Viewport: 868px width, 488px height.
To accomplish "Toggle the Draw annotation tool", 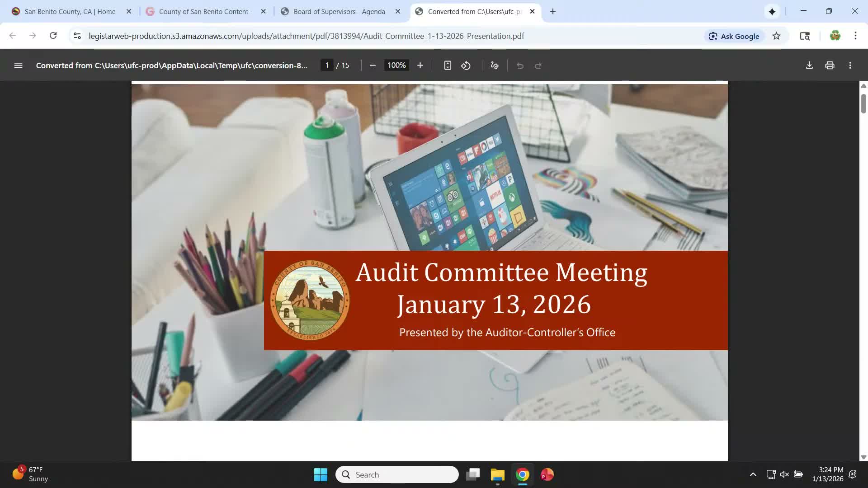I will point(495,66).
